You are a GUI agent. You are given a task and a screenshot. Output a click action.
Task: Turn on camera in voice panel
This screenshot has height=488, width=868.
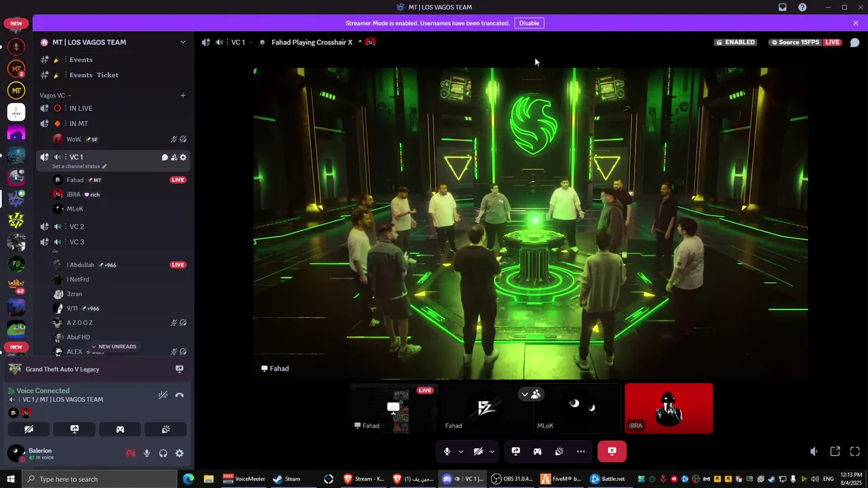pyautogui.click(x=28, y=429)
